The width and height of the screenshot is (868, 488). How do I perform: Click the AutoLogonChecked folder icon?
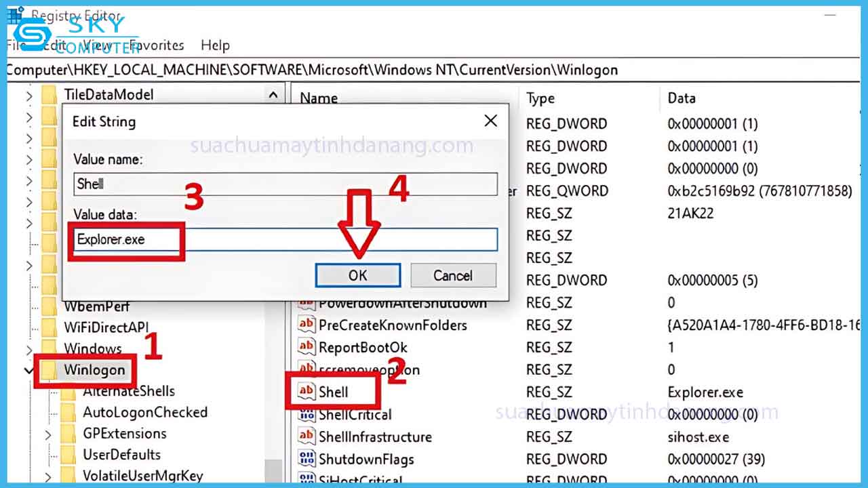coord(68,413)
